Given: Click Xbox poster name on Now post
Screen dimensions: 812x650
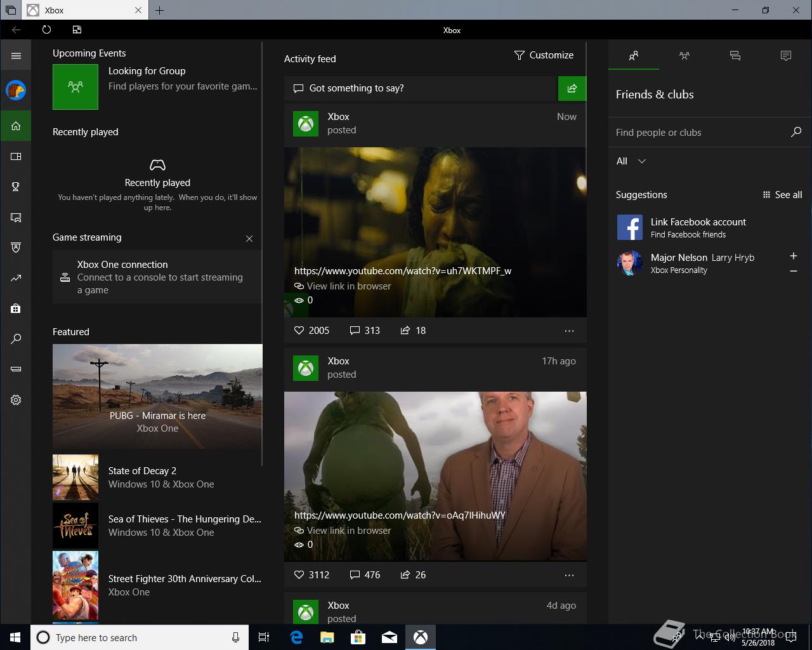Looking at the screenshot, I should 338,117.
